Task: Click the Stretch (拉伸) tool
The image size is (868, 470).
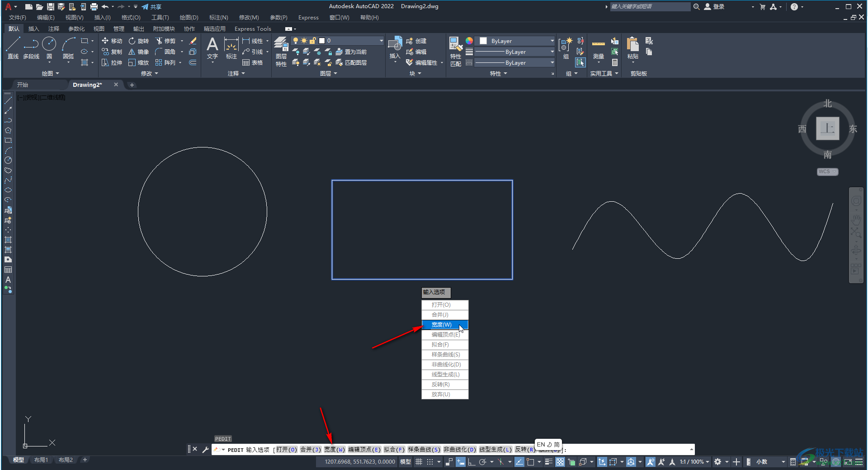Action: coord(112,62)
